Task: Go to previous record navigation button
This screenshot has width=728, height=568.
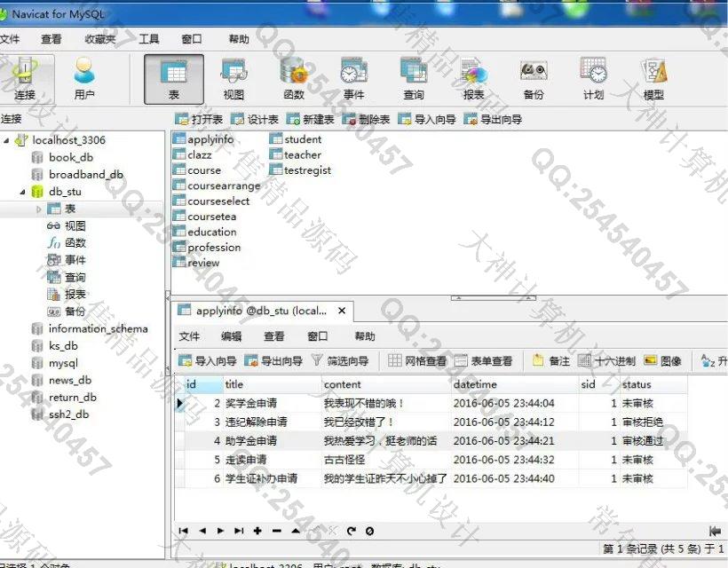Action: [202, 531]
